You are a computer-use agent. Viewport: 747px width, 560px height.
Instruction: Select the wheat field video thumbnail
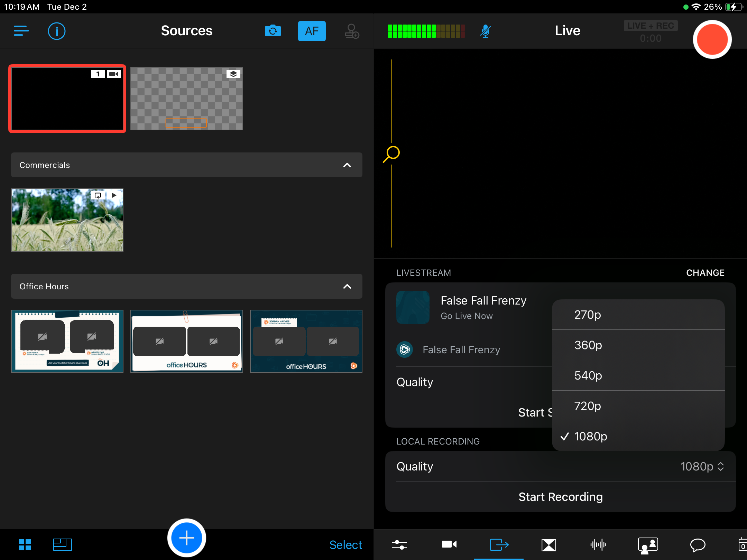[67, 220]
